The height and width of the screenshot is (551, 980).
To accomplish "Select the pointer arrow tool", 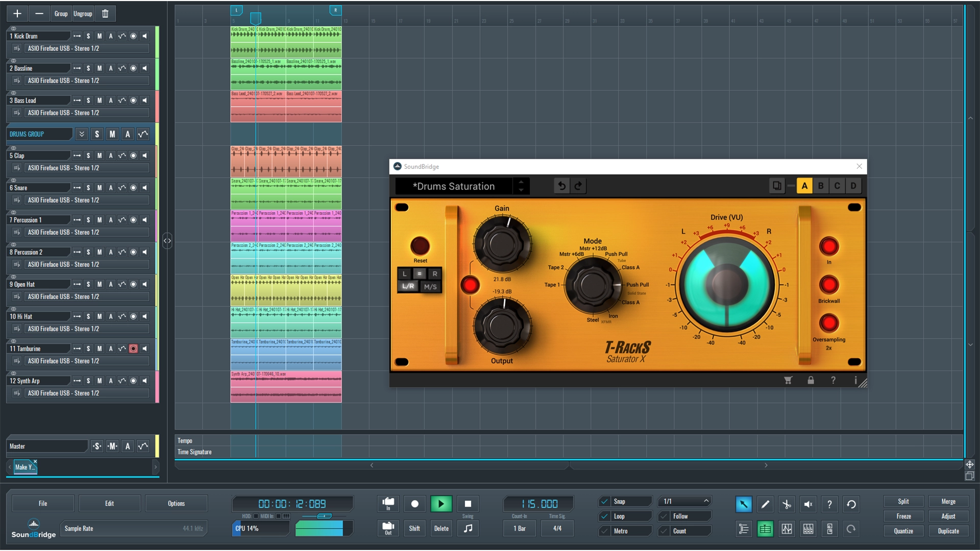I will pos(744,505).
